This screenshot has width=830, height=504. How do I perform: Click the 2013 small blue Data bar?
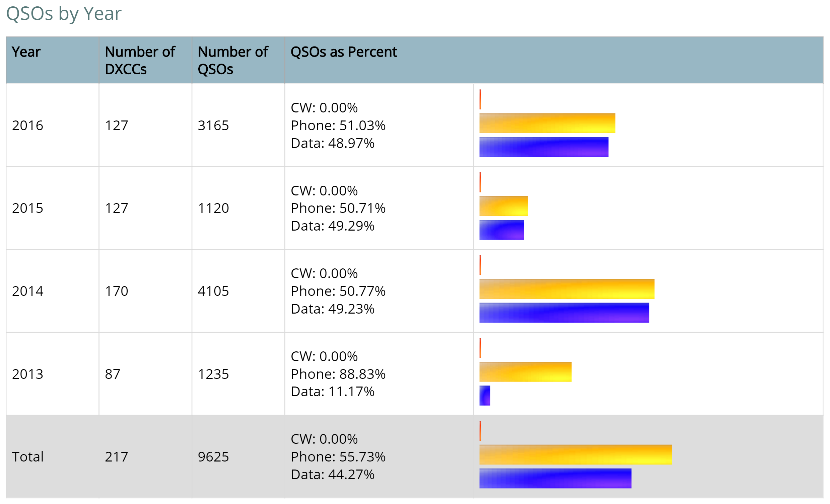(x=485, y=396)
